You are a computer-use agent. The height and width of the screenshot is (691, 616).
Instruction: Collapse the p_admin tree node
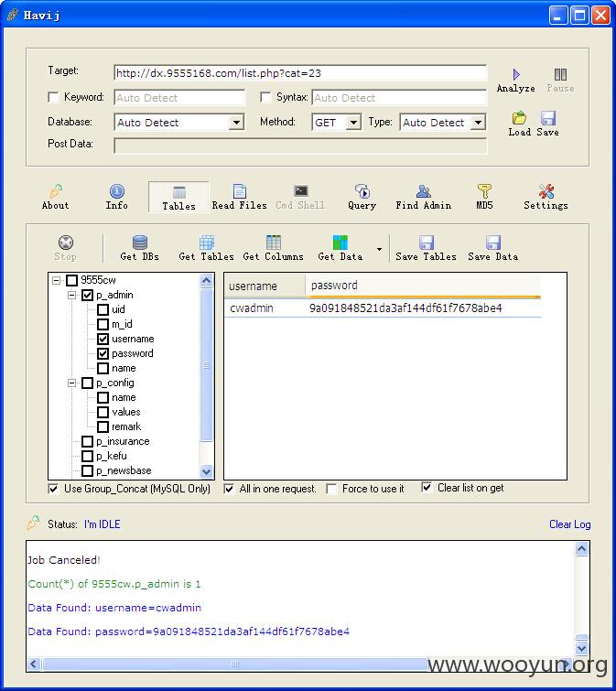[71, 295]
